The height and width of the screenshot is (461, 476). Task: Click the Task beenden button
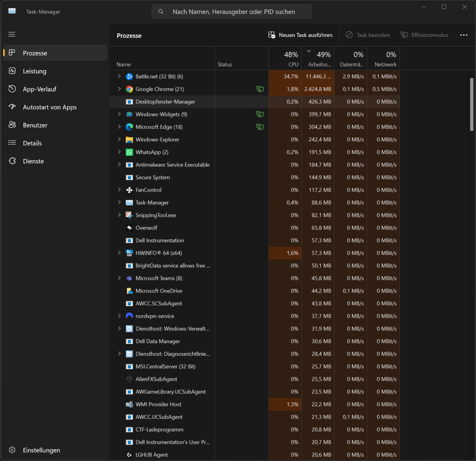pyautogui.click(x=367, y=35)
